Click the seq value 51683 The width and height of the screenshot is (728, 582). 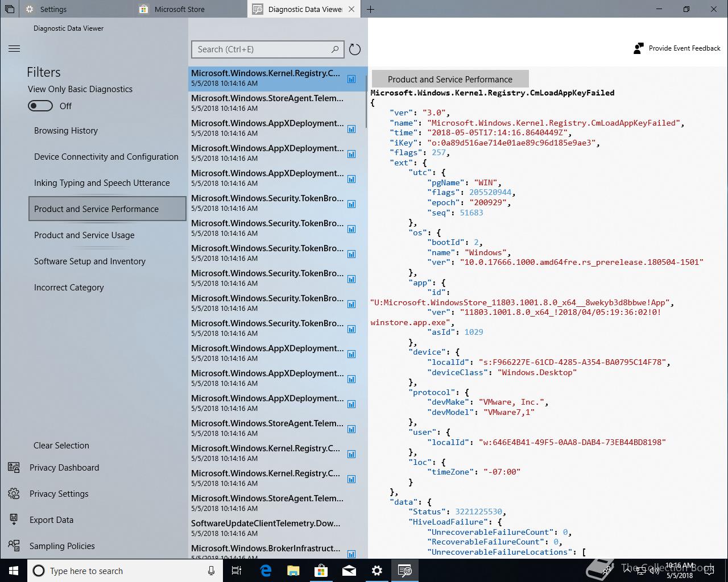(x=471, y=213)
